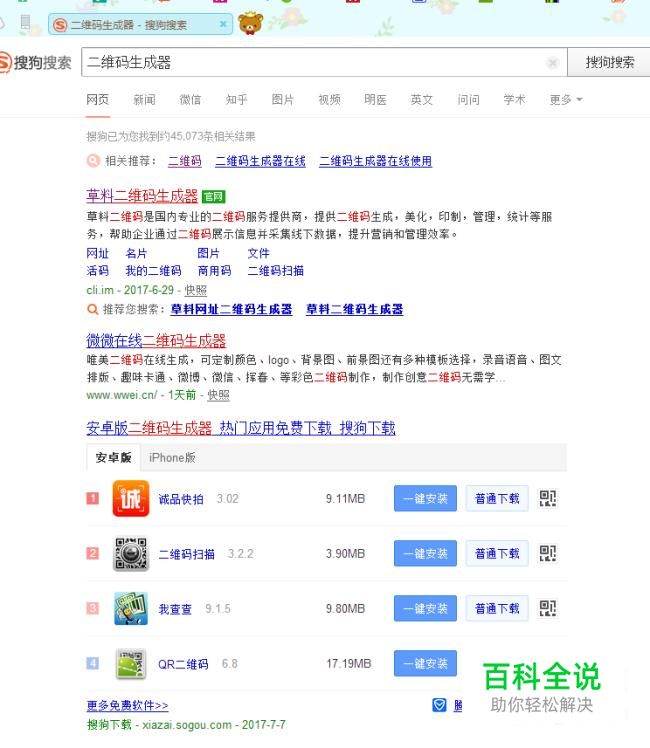
Task: Select the iPhone版 app tab
Action: [172, 457]
